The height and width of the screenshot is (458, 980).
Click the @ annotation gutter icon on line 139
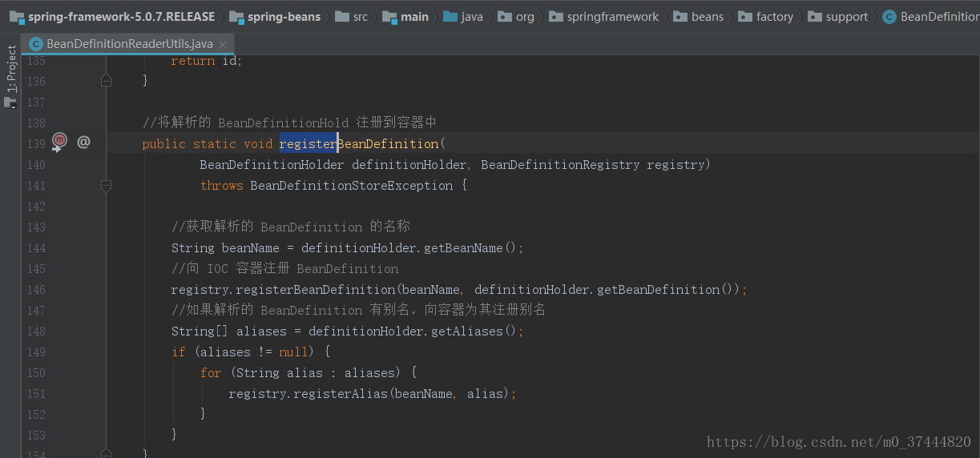coord(83,143)
